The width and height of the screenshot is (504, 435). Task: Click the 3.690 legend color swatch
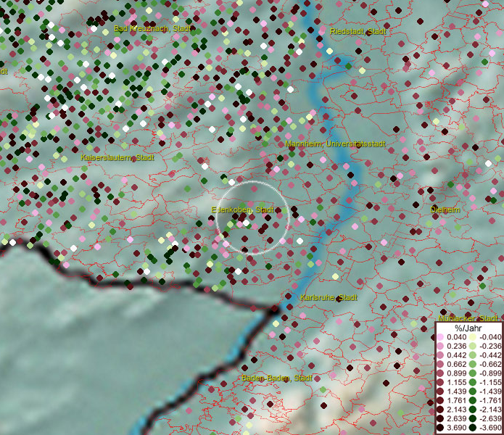(440, 428)
